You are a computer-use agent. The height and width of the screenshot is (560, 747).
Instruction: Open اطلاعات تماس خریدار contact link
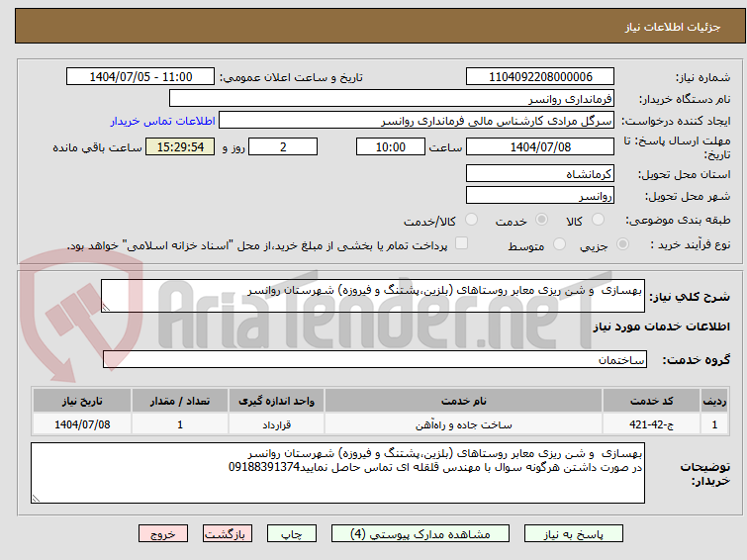[x=163, y=121]
